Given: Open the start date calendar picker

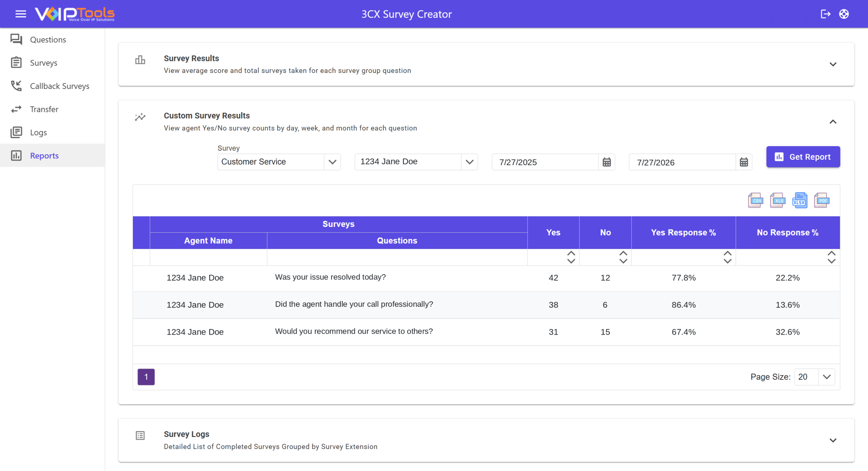Looking at the screenshot, I should pyautogui.click(x=607, y=162).
